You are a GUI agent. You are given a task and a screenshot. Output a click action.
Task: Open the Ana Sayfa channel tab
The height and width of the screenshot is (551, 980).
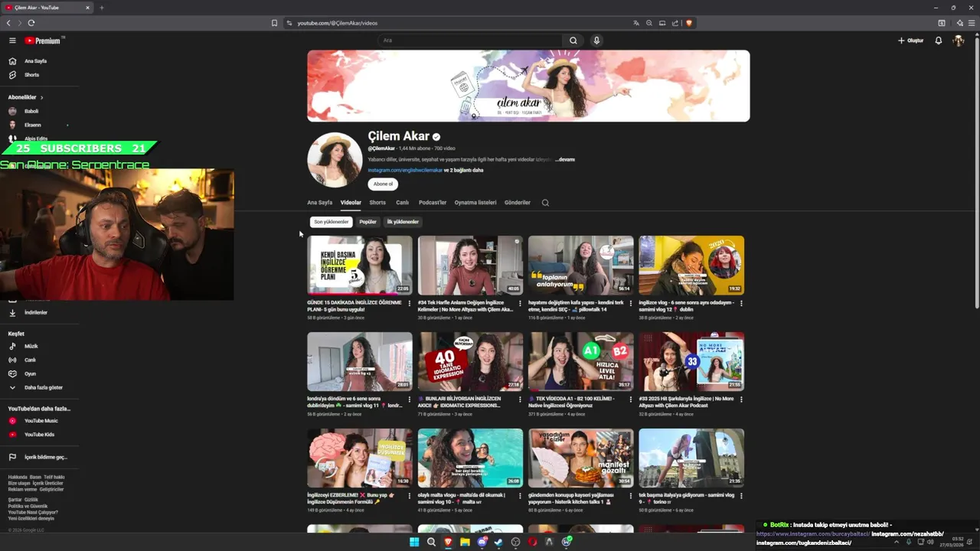pos(319,203)
